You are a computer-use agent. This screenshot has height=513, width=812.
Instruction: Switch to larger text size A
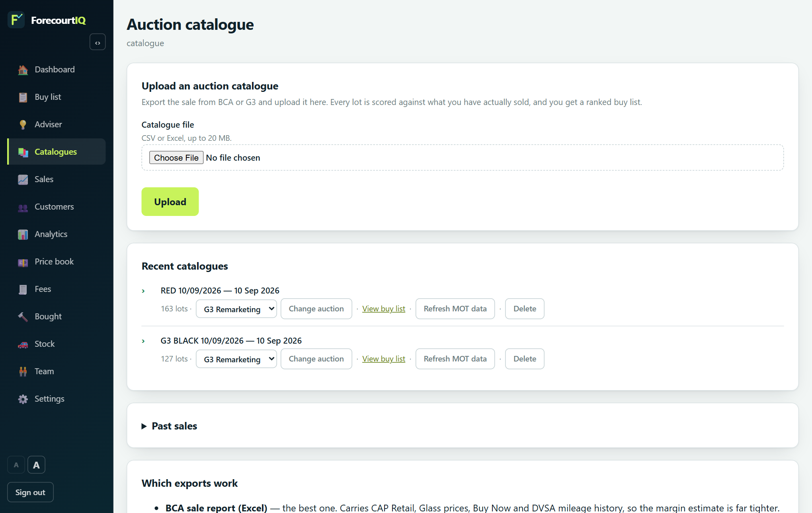[36, 465]
